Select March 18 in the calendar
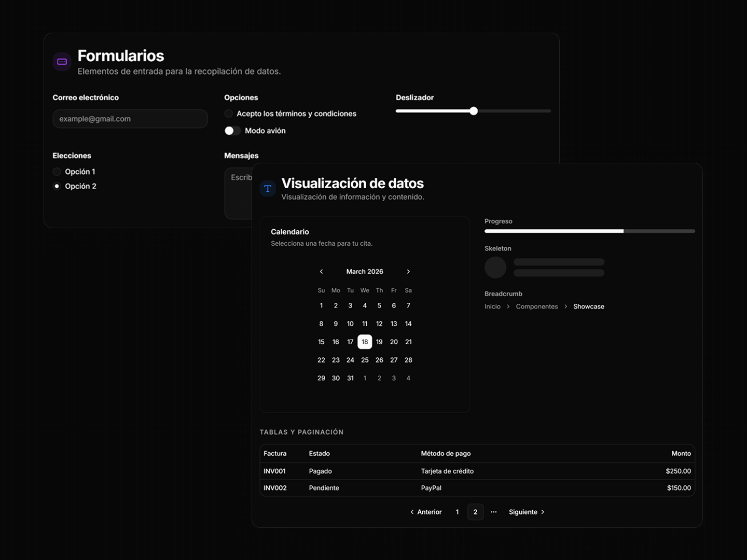The width and height of the screenshot is (747, 560). [x=365, y=342]
